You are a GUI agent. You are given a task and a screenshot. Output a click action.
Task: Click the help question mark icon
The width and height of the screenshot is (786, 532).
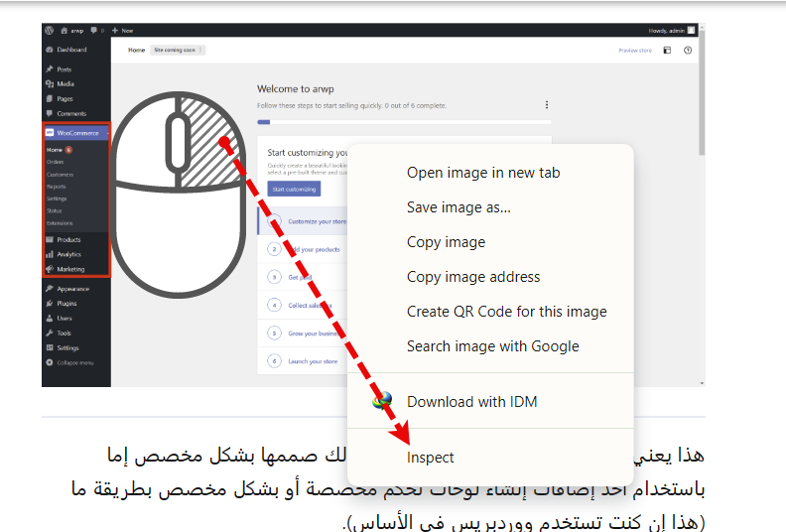pos(688,51)
